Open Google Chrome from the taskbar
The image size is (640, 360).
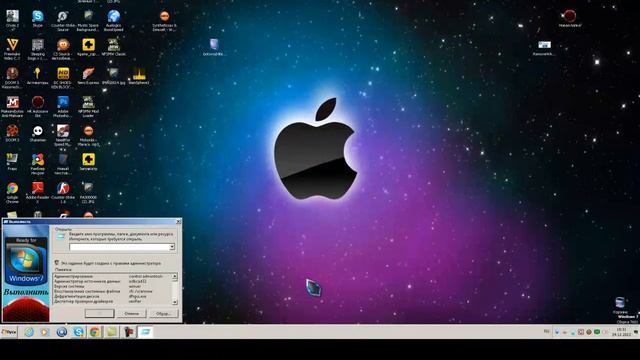[95, 332]
